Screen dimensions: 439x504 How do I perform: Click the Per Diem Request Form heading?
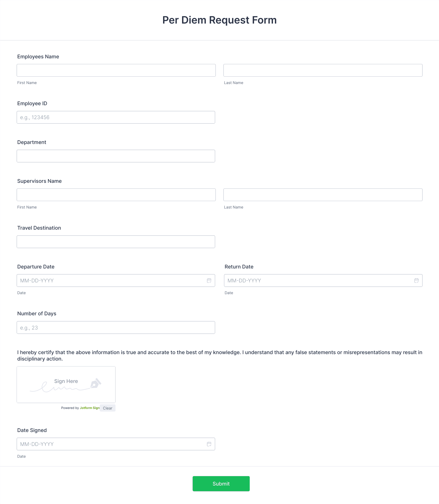tap(219, 20)
